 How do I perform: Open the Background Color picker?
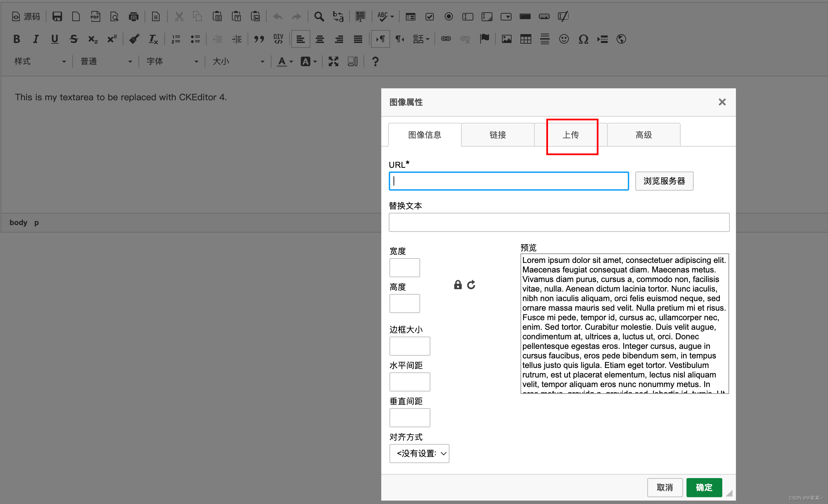tap(309, 61)
